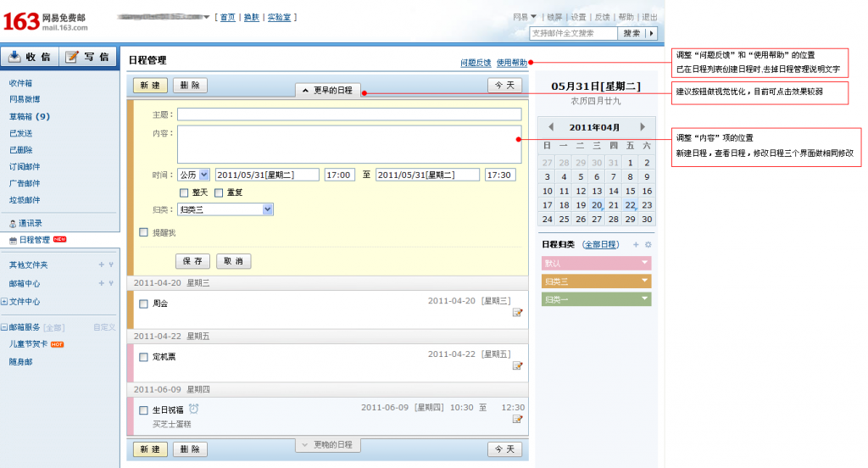Open category settings gear beside 日程归类

(x=648, y=245)
